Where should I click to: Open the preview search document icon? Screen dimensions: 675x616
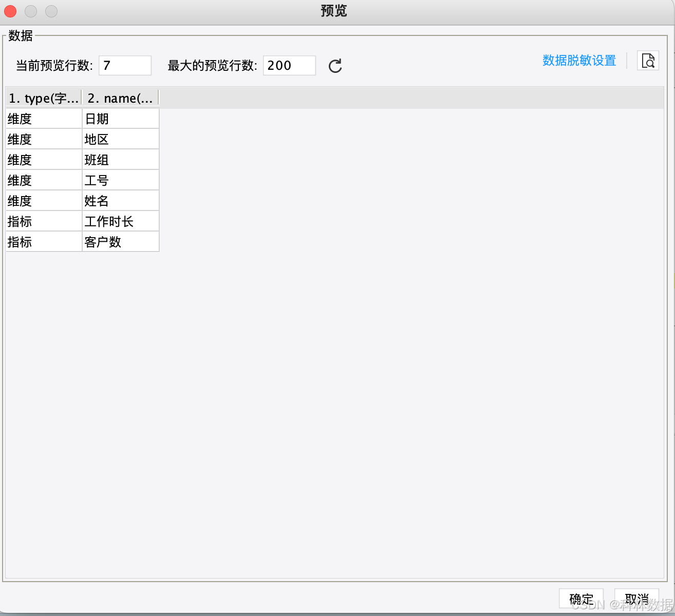pos(648,61)
